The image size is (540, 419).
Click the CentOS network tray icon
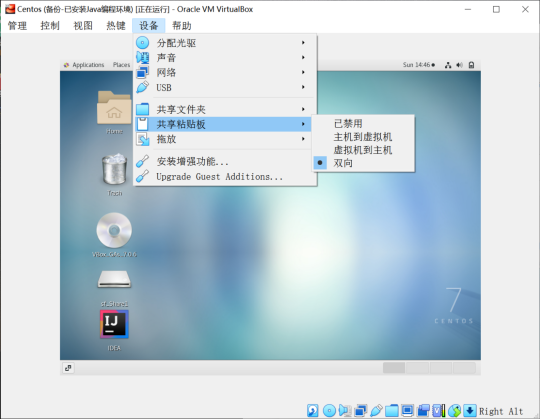[448, 65]
